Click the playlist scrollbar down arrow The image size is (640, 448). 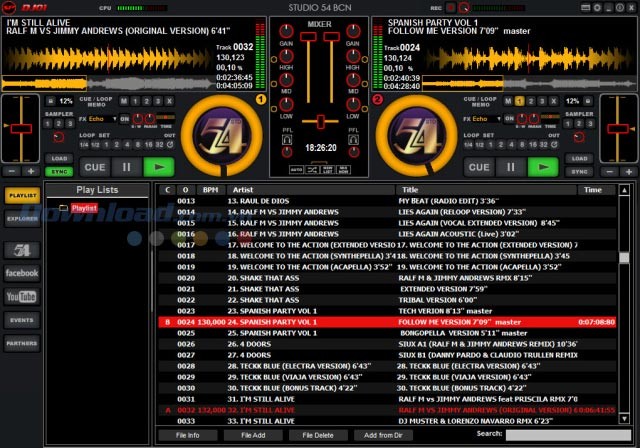coord(624,419)
